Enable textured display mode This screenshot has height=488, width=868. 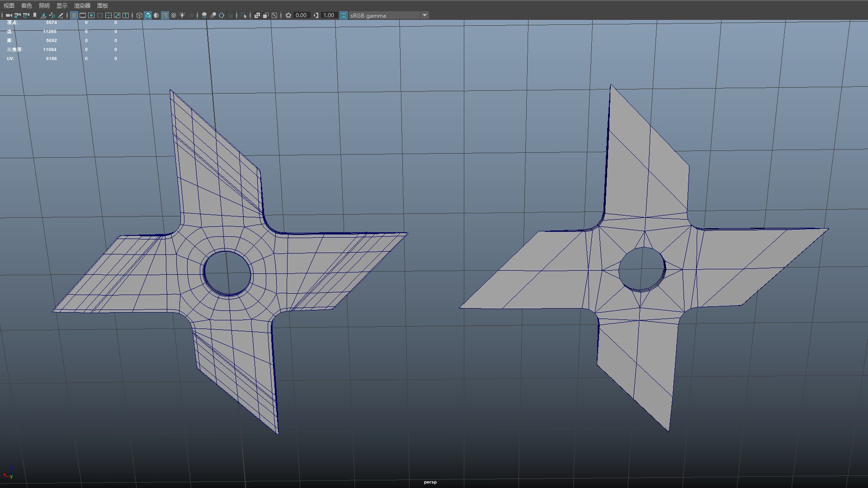[174, 15]
